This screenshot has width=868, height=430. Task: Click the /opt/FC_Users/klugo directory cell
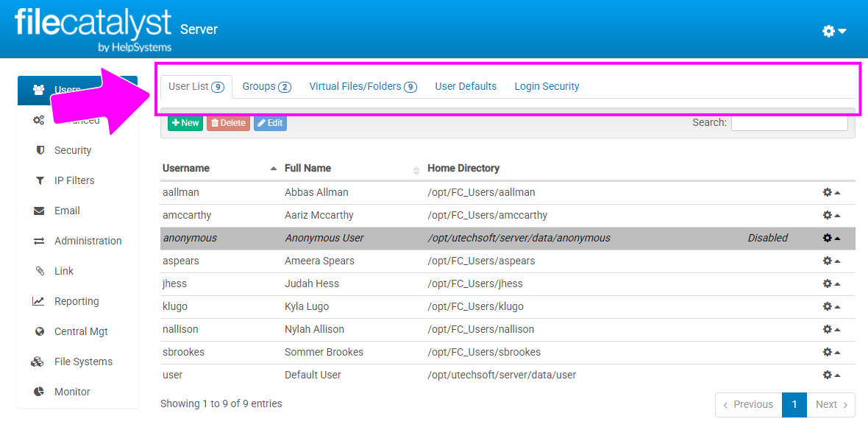coord(475,306)
